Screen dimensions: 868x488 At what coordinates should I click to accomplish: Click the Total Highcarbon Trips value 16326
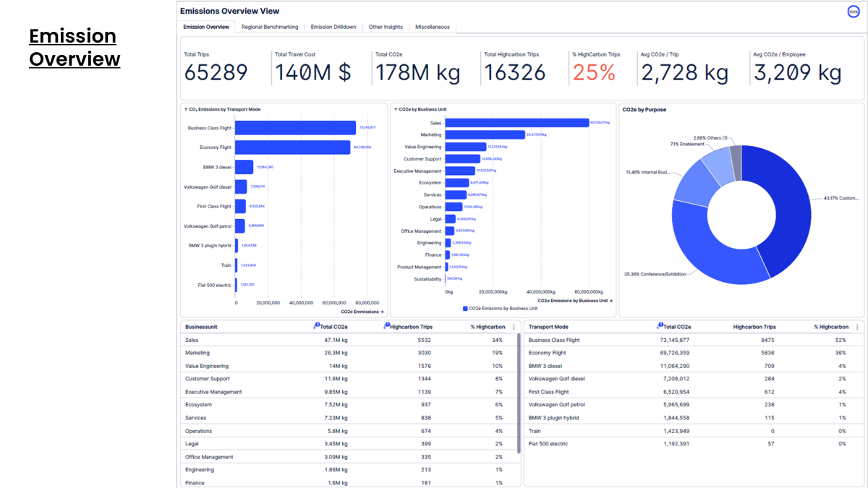click(x=515, y=72)
